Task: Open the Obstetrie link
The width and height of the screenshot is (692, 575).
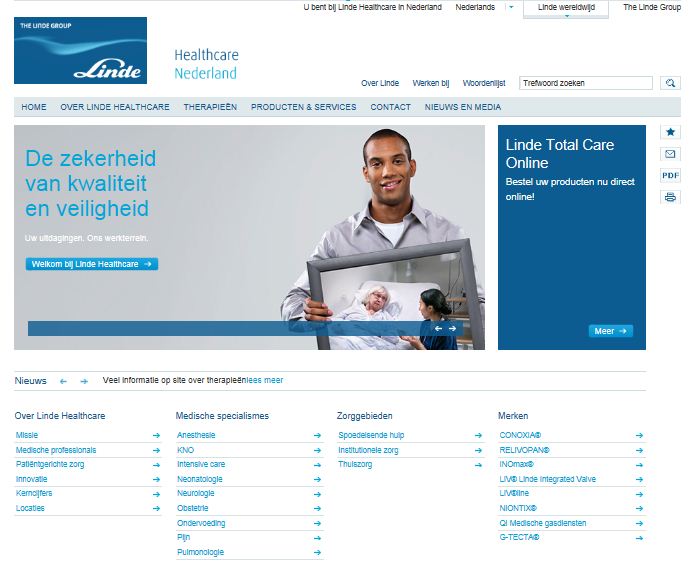Action: tap(192, 508)
